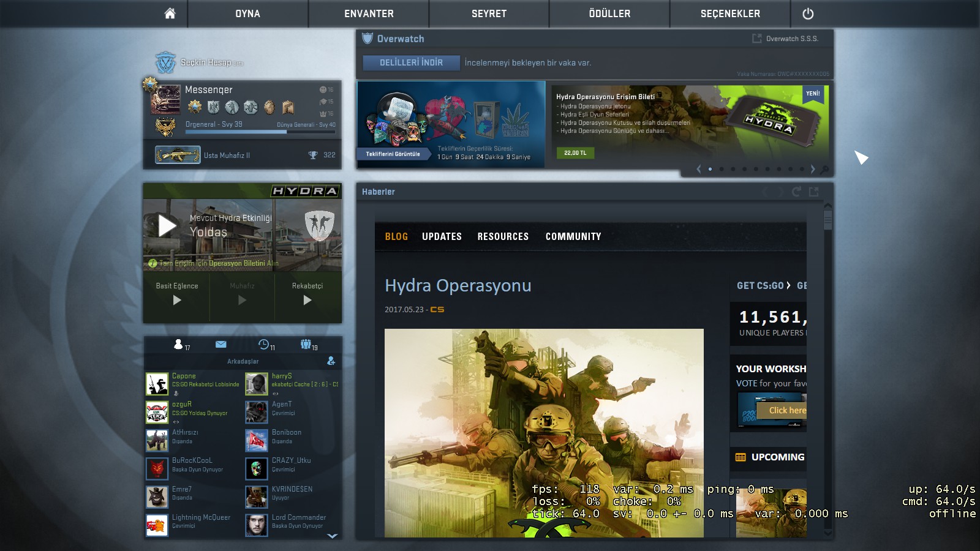Select the second store carousel dot
Viewport: 980px width, 551px height.
tap(722, 169)
